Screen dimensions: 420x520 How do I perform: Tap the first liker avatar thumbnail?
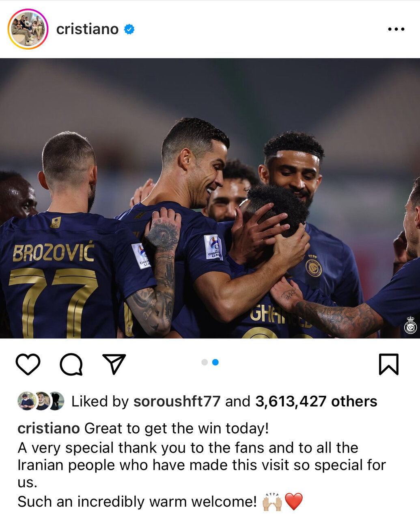(x=26, y=401)
